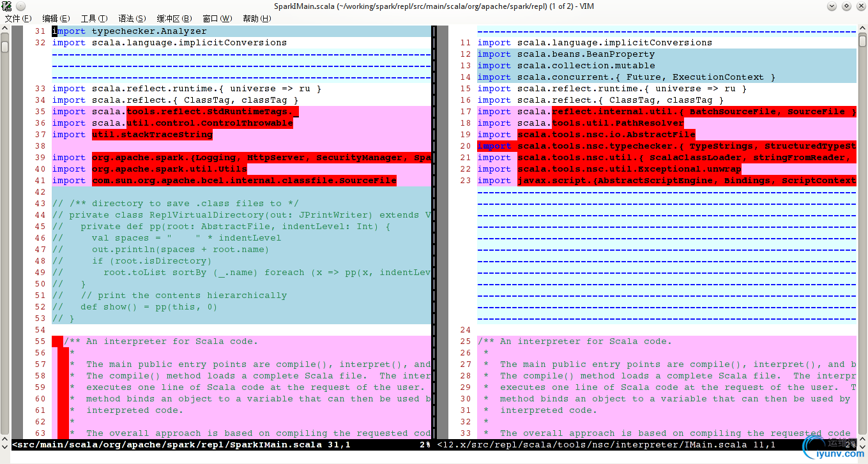Open the 文件(F) menu
Image resolution: width=868 pixels, height=464 pixels.
pyautogui.click(x=18, y=19)
